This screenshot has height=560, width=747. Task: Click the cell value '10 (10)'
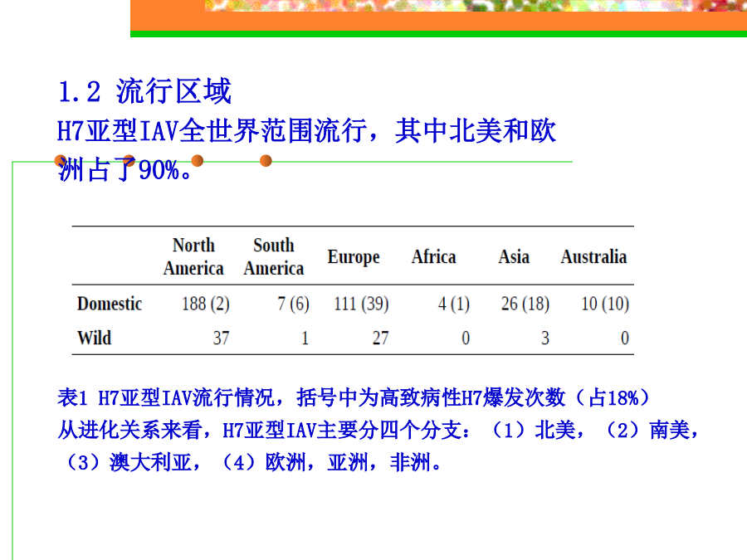pos(605,304)
